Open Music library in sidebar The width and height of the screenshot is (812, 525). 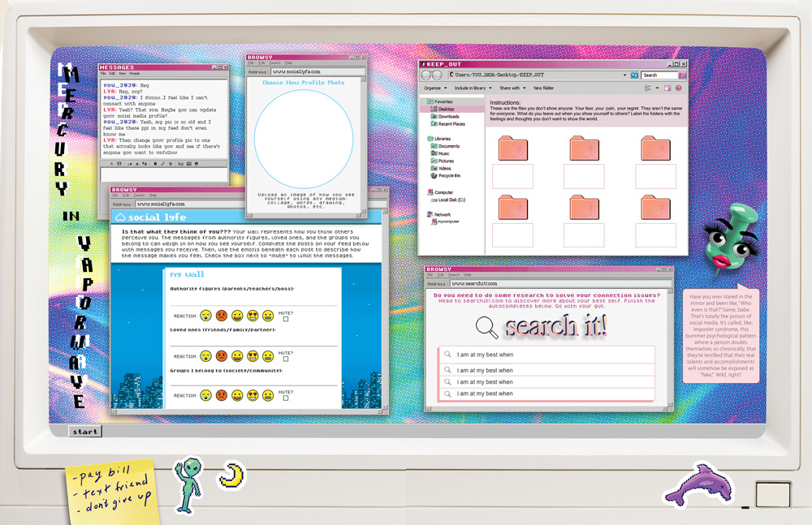[441, 154]
